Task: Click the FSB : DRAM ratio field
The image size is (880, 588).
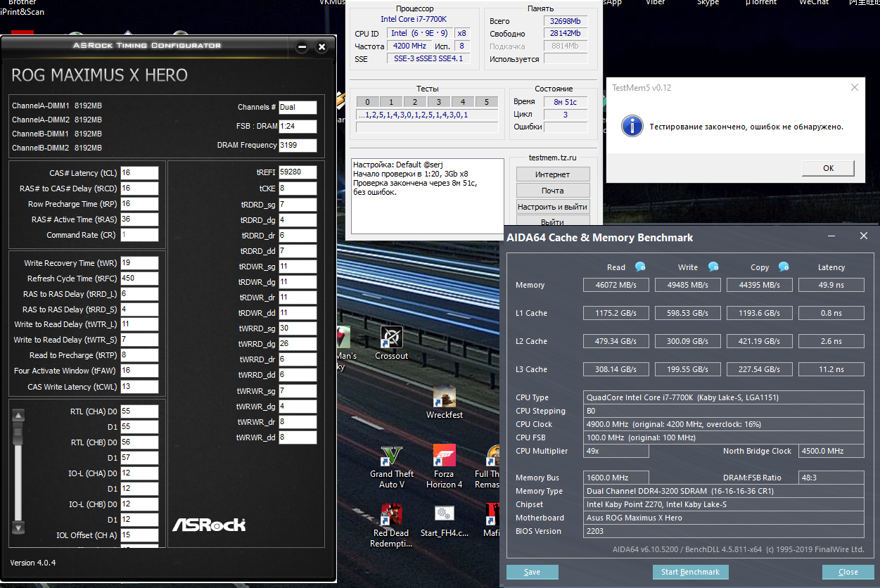Action: pyautogui.click(x=298, y=127)
